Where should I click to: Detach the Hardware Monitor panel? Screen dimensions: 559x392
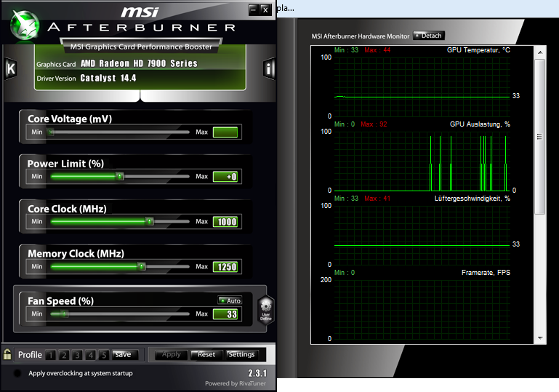[x=429, y=36]
